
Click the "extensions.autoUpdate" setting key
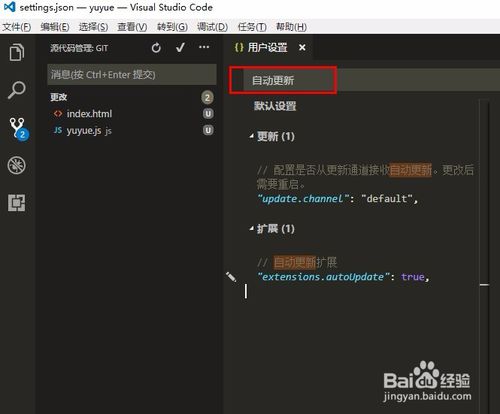pos(323,277)
